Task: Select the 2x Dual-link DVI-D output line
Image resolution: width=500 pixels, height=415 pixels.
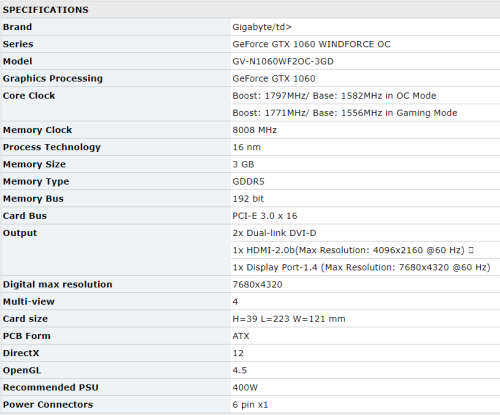Action: (274, 233)
